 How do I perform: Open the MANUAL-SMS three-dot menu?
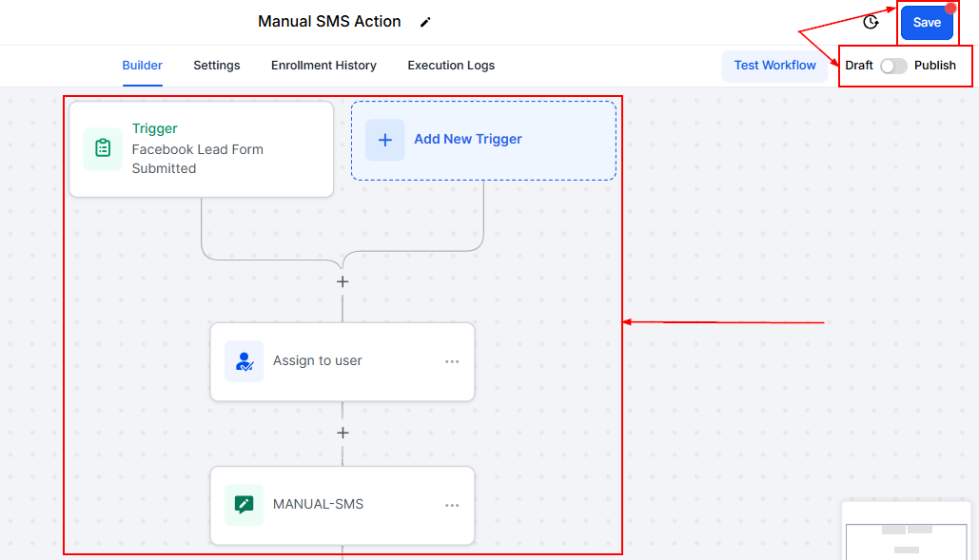pyautogui.click(x=452, y=505)
